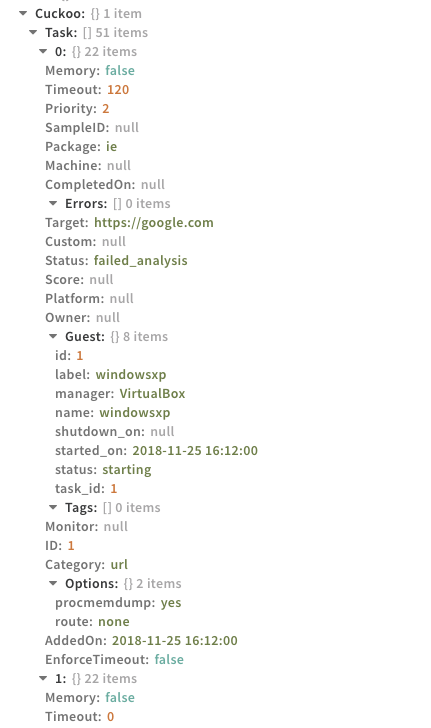Select the manager VirtualBox entry
This screenshot has height=728, width=431.
coord(120,394)
